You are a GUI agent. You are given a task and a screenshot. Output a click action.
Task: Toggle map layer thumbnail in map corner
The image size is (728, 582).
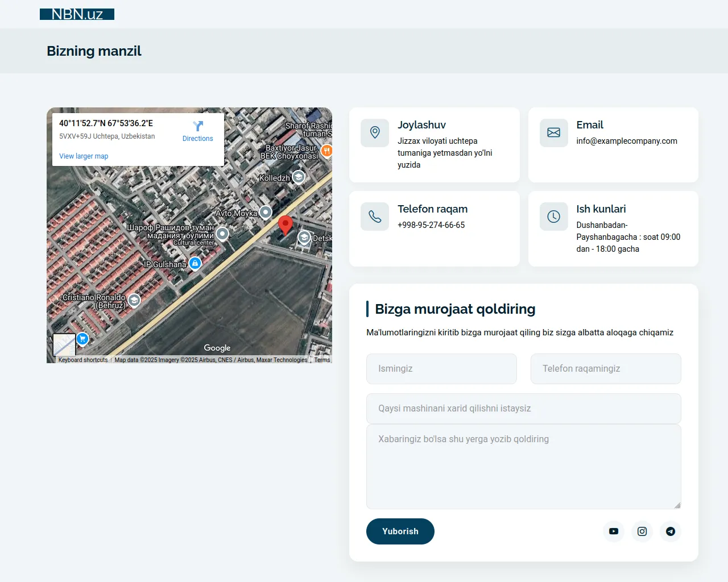click(64, 345)
